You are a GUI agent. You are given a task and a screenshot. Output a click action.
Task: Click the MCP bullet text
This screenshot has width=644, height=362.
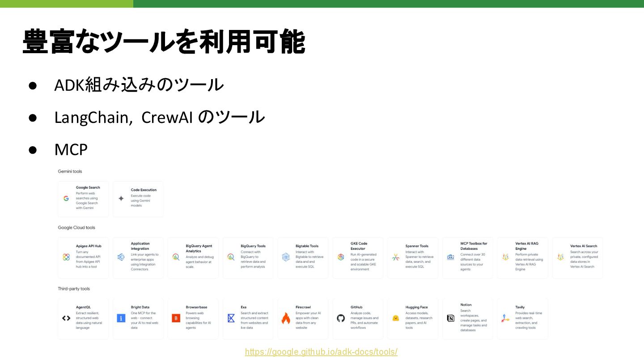(x=71, y=149)
